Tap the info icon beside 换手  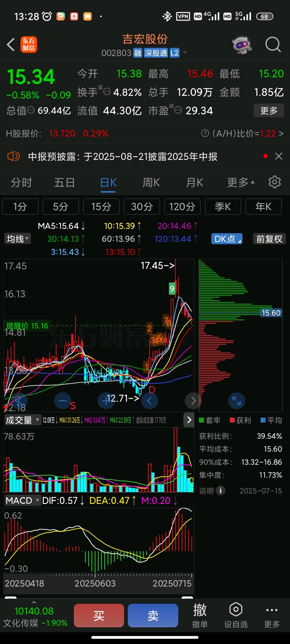(x=107, y=92)
